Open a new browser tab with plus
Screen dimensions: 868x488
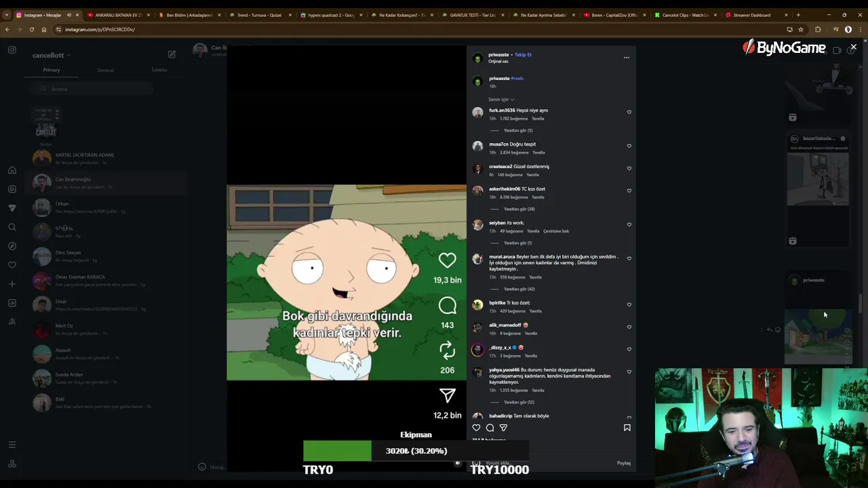click(798, 15)
